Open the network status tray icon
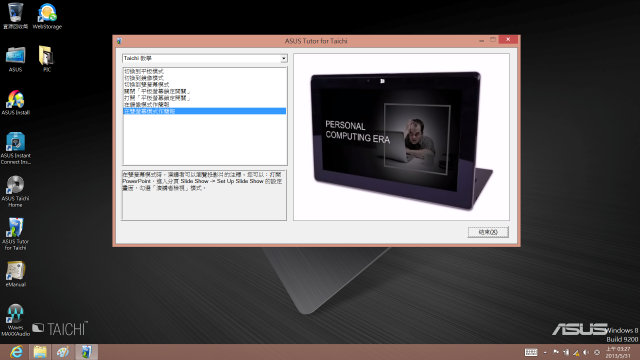The width and height of the screenshot is (640, 360). tap(576, 352)
